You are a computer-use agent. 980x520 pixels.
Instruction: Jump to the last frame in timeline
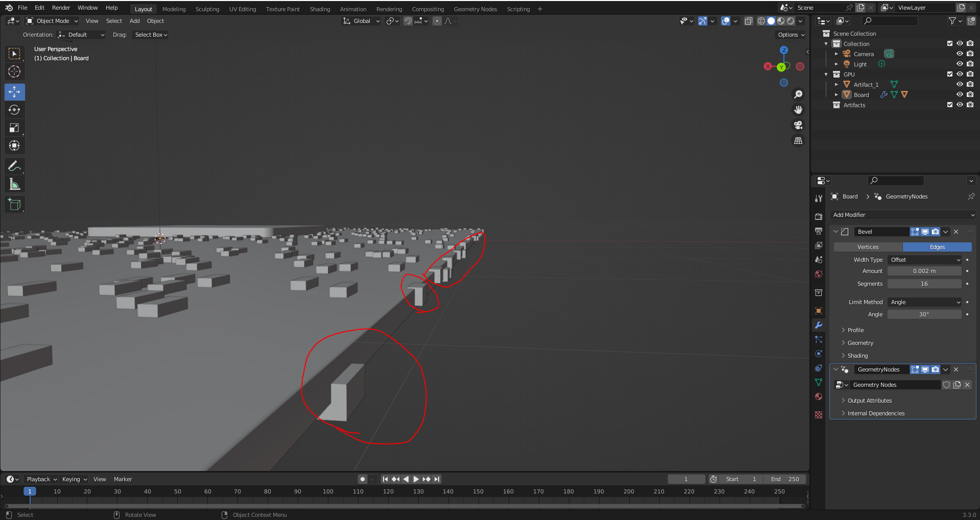click(437, 479)
